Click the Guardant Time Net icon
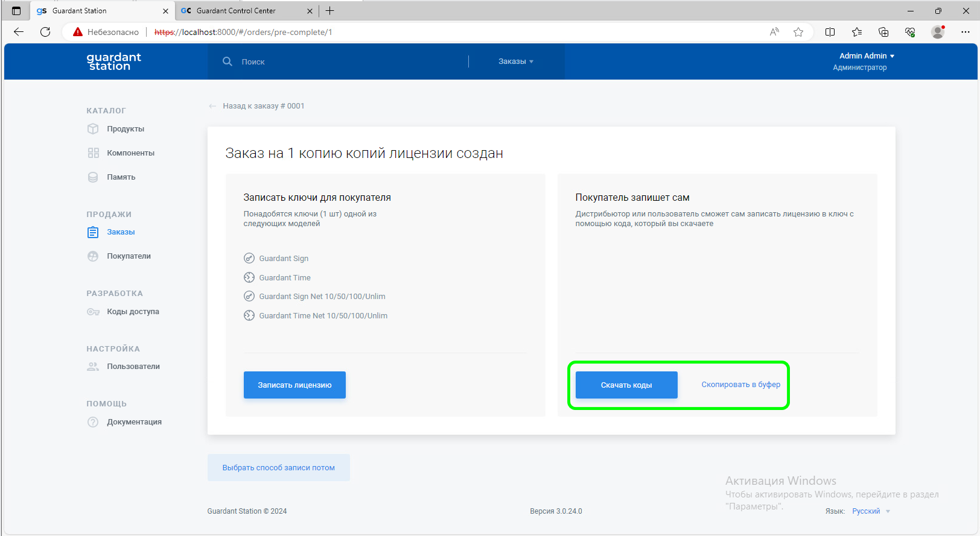The image size is (980, 536). tap(249, 316)
